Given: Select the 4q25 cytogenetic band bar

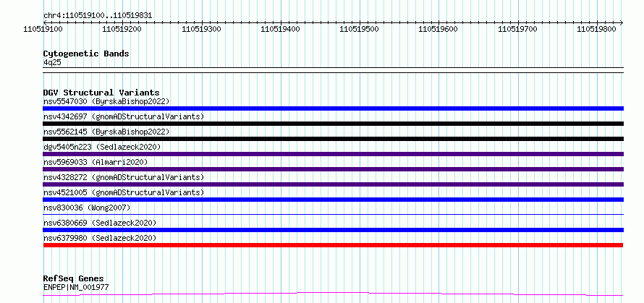Looking at the screenshot, I should click(334, 70).
